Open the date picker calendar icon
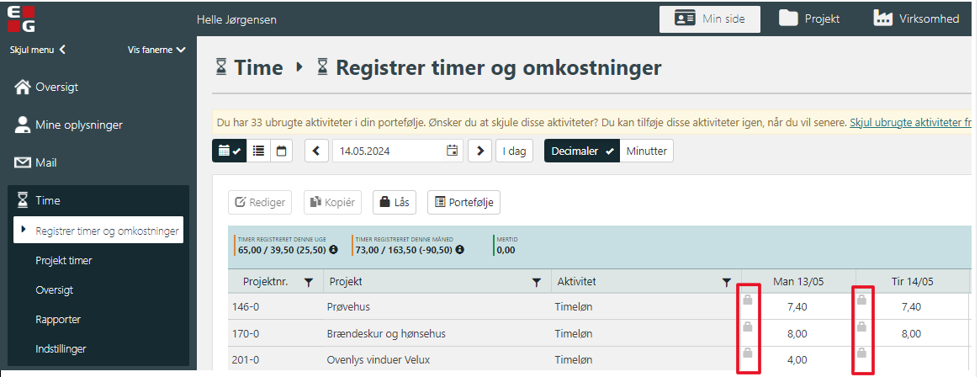 pyautogui.click(x=453, y=151)
